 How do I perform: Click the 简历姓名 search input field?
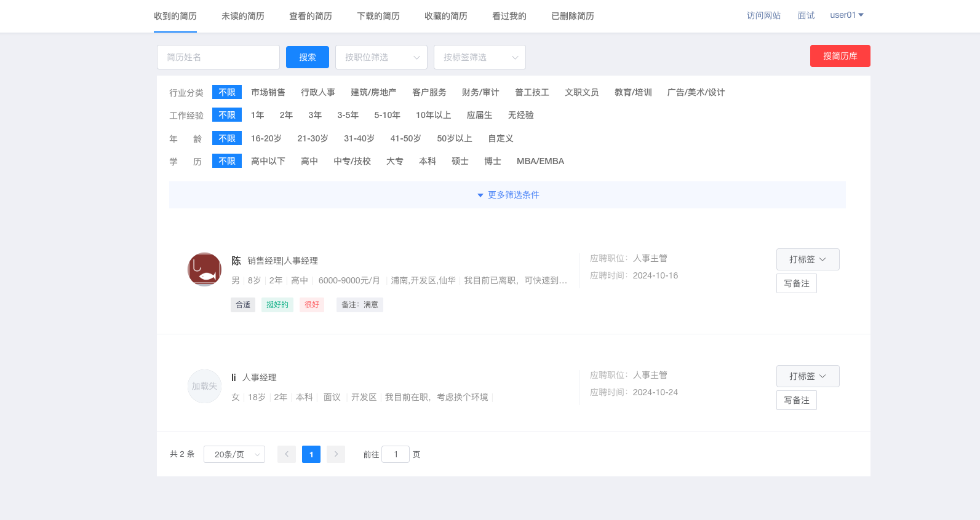point(218,57)
